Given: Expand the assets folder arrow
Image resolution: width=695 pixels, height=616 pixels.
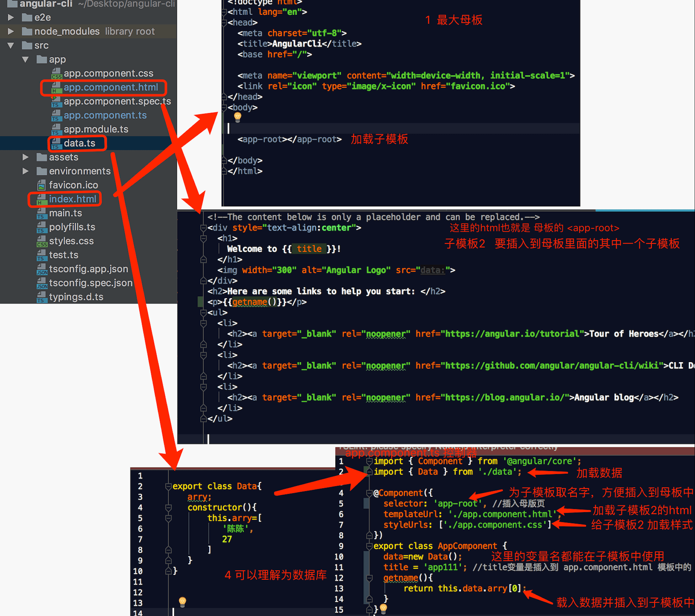Looking at the screenshot, I should 25,157.
